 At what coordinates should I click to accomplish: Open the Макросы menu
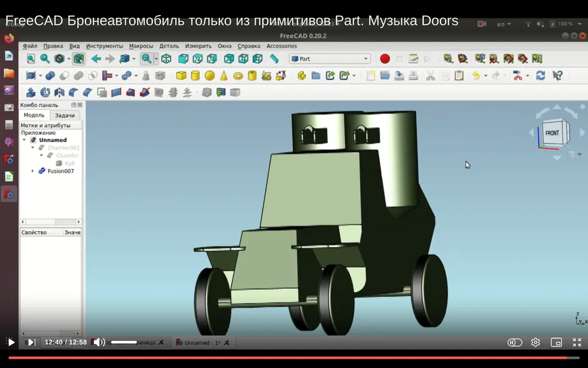pos(141,46)
